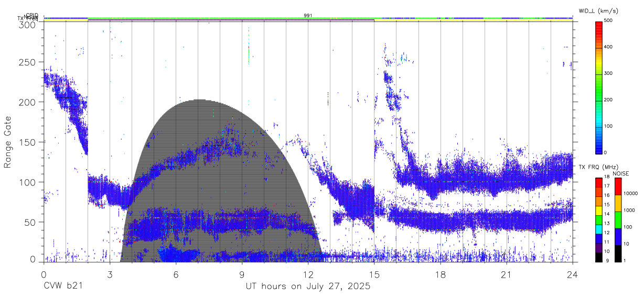644x297 pixels.
Task: Click the WID spectral width gradient color bar
Action: (598, 87)
